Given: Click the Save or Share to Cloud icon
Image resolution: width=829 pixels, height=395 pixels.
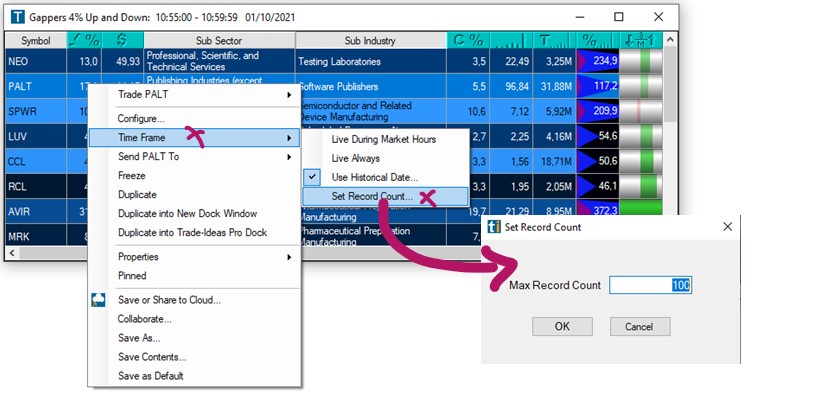Looking at the screenshot, I should click(98, 300).
